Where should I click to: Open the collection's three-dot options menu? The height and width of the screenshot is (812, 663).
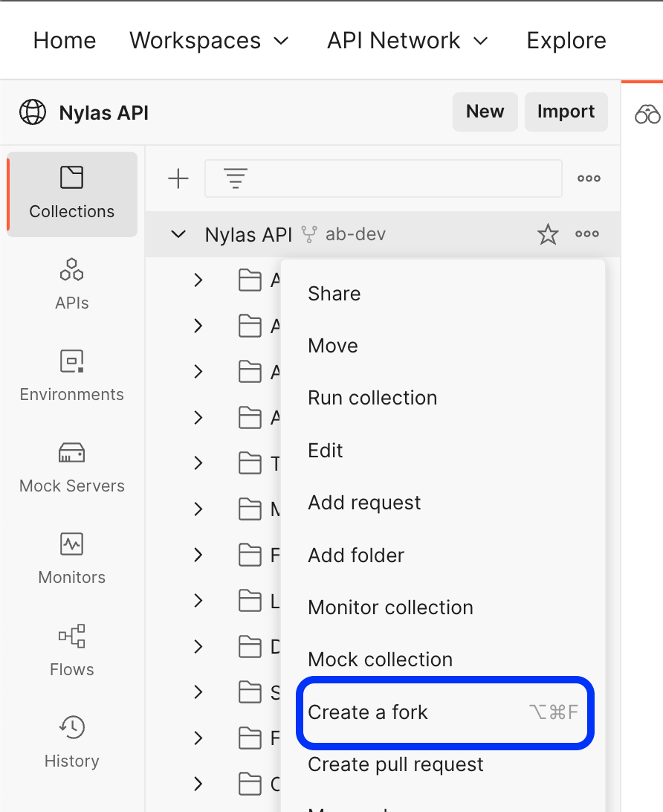[586, 233]
